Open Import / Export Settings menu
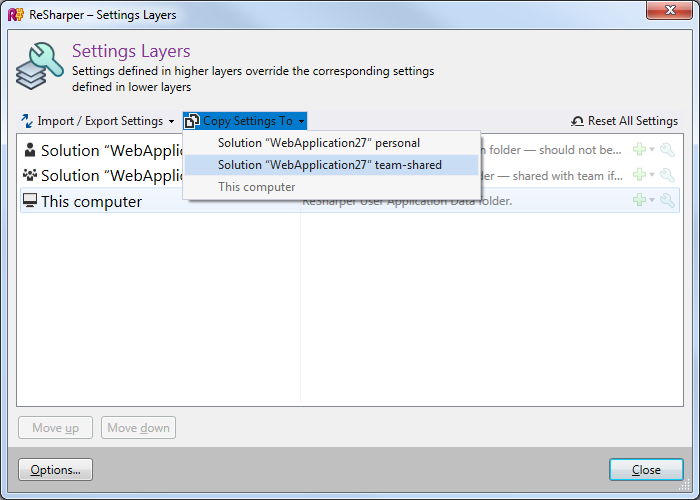 pyautogui.click(x=98, y=121)
